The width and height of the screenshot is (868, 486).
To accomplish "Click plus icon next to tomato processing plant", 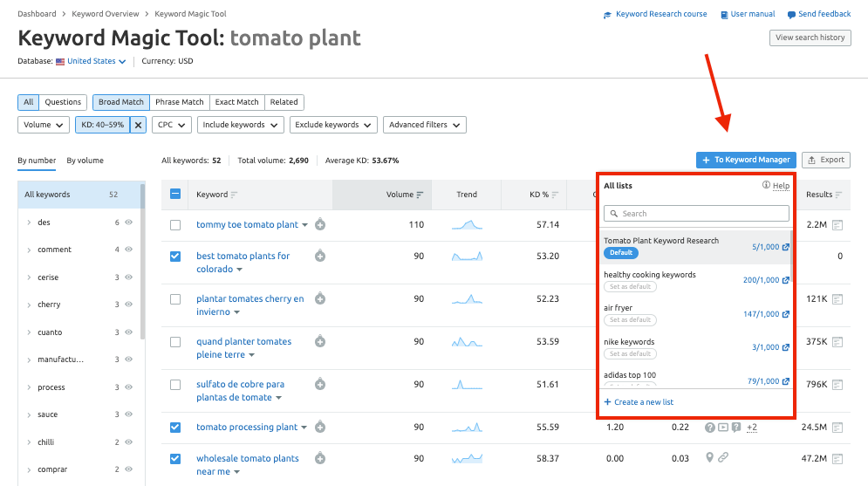I will [320, 427].
